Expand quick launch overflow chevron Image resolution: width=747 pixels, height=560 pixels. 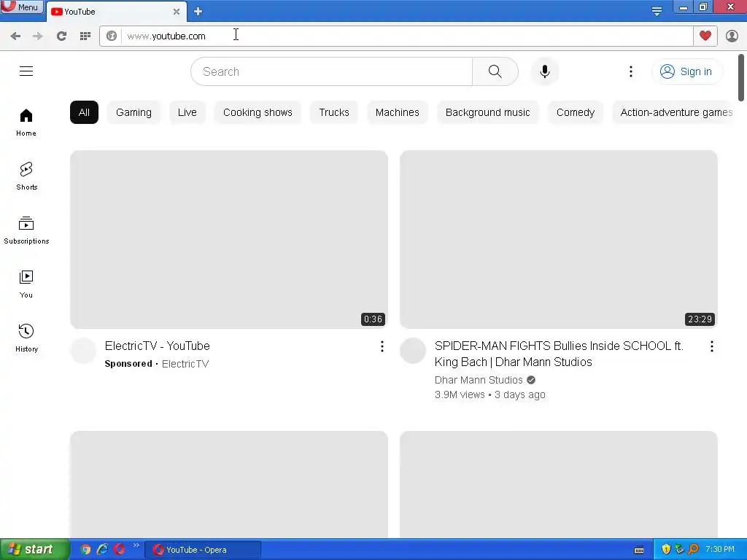(x=136, y=545)
